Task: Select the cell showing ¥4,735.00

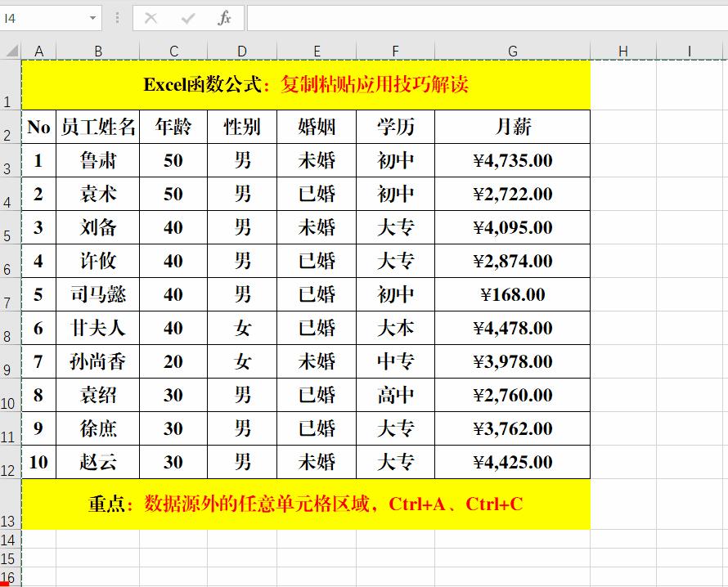Action: (513, 161)
